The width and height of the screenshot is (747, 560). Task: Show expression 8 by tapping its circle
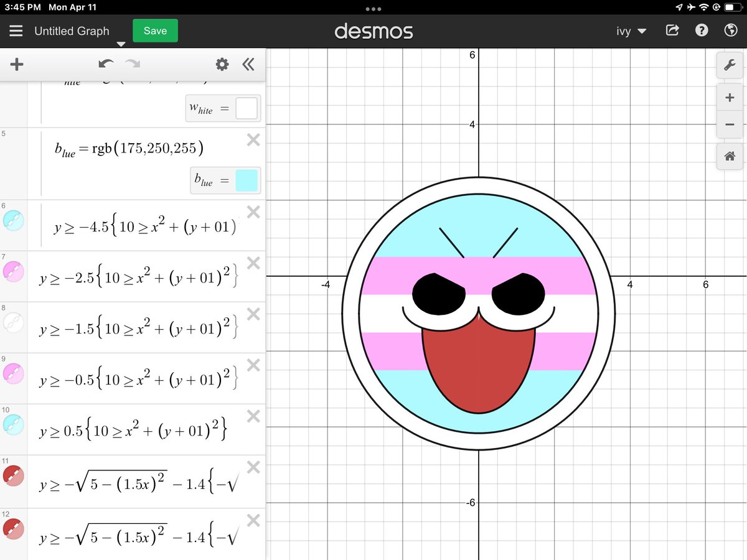coord(14,323)
